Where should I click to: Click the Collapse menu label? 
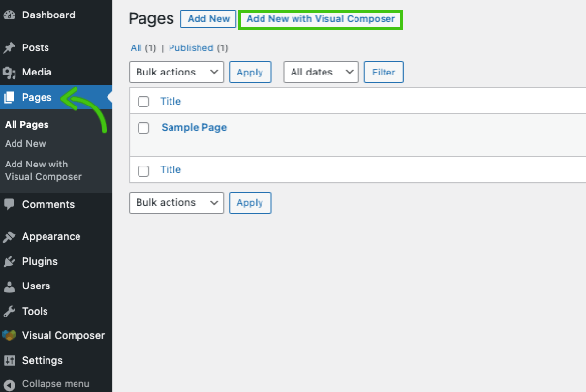point(55,384)
